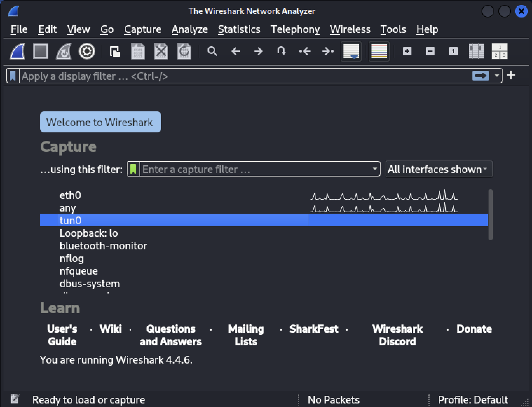Reload this capture file toolbar icon
Screen dimensions: 532x407
coord(184,51)
